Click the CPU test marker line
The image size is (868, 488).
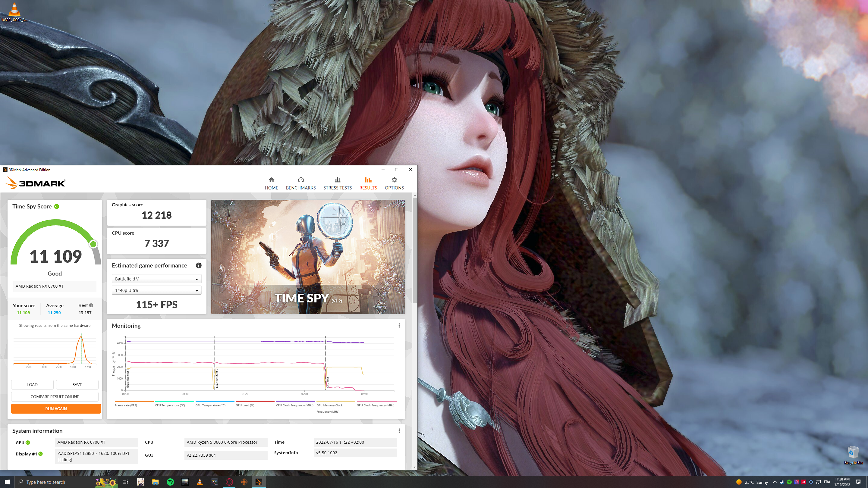pos(325,363)
